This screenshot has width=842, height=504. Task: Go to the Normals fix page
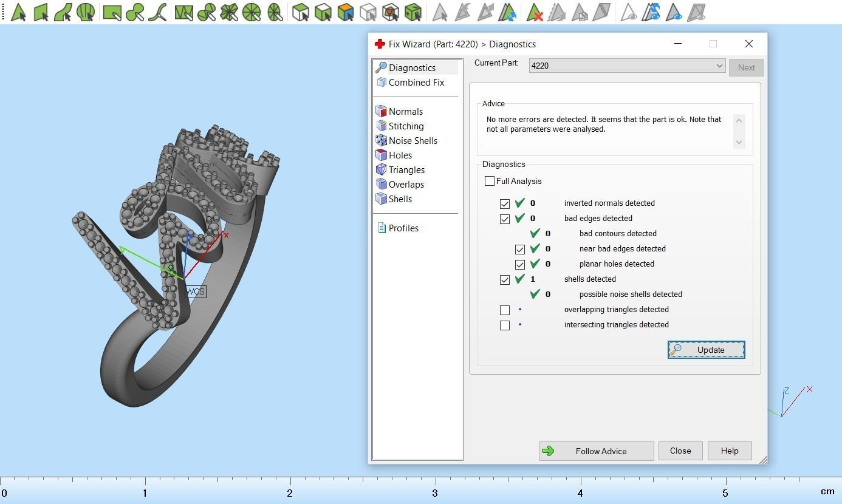tap(405, 111)
